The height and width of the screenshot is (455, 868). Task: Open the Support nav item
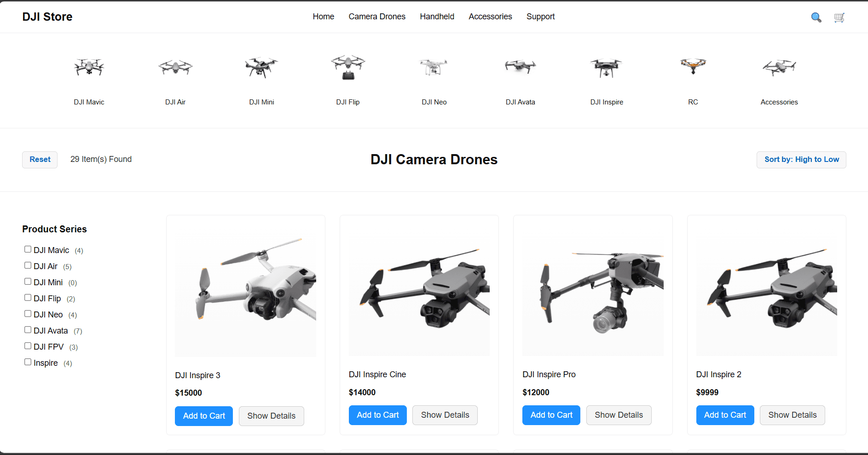coord(540,17)
